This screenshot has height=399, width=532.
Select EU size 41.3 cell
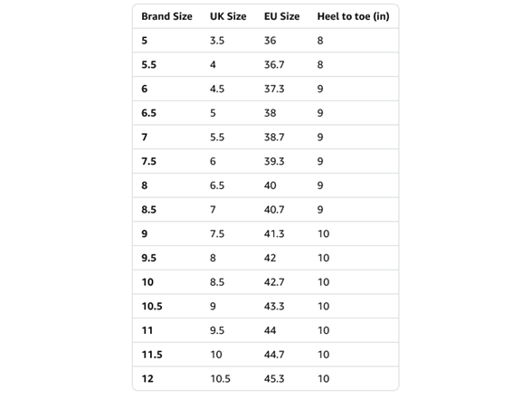click(x=274, y=233)
